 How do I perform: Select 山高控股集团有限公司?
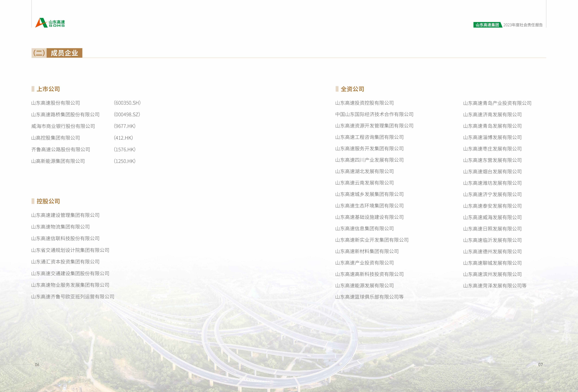(56, 138)
